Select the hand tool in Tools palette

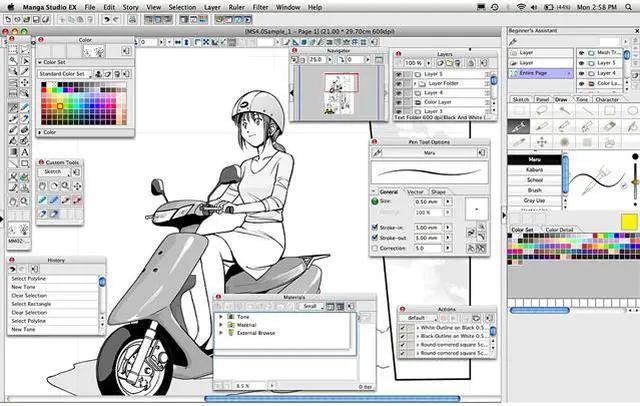tap(13, 201)
